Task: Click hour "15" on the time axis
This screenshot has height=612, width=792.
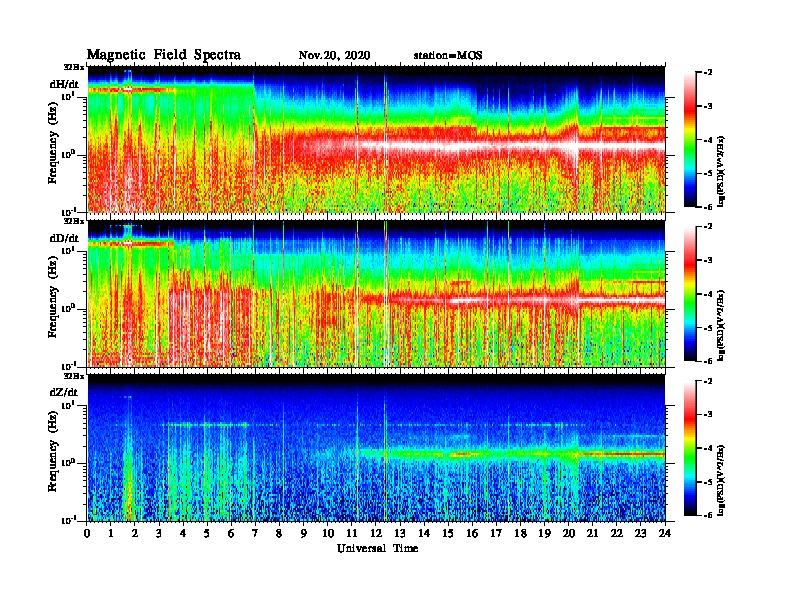Action: [x=449, y=533]
